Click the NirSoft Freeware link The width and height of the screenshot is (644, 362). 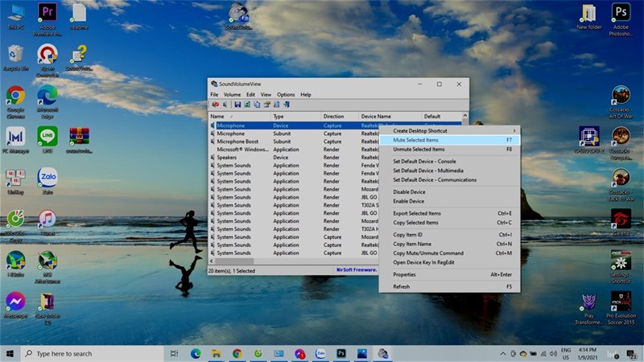[x=355, y=269]
